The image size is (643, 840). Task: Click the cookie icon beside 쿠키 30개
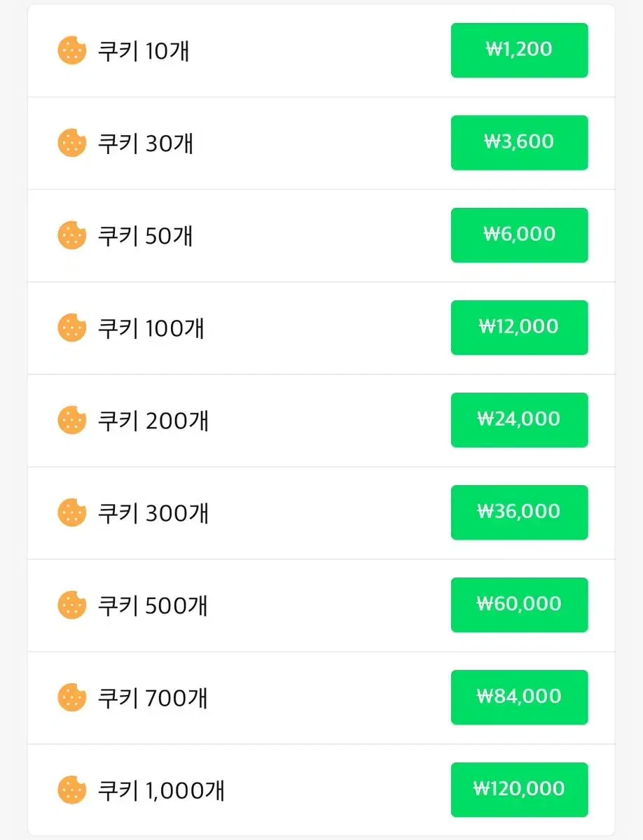(x=71, y=143)
